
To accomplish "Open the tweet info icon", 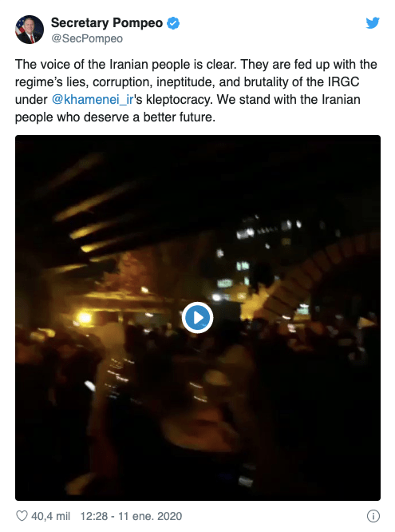I will [373, 516].
